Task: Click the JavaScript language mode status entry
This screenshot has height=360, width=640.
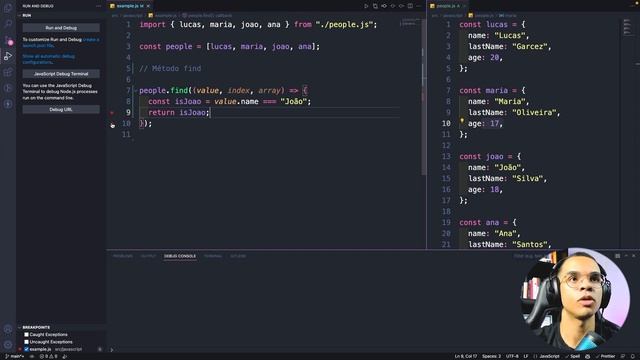Action: [547, 356]
